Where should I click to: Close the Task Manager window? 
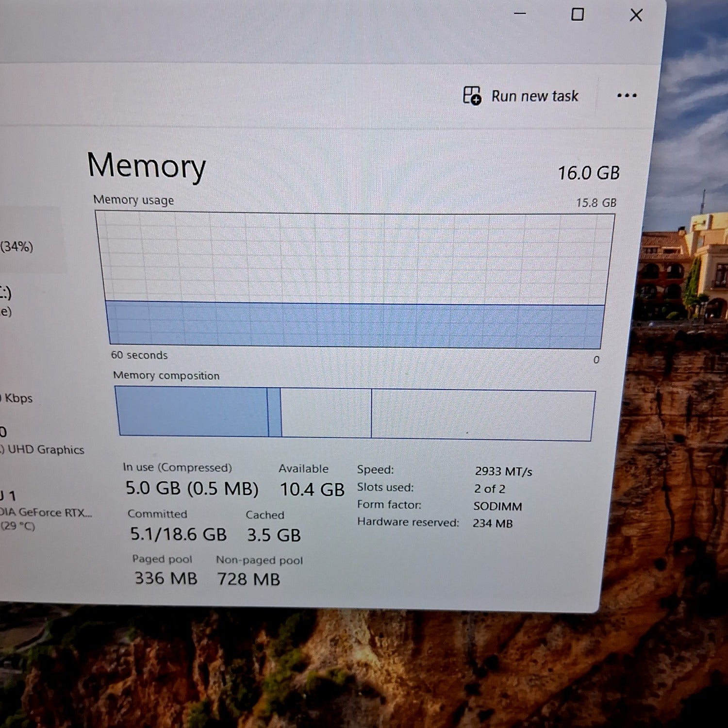click(x=636, y=16)
